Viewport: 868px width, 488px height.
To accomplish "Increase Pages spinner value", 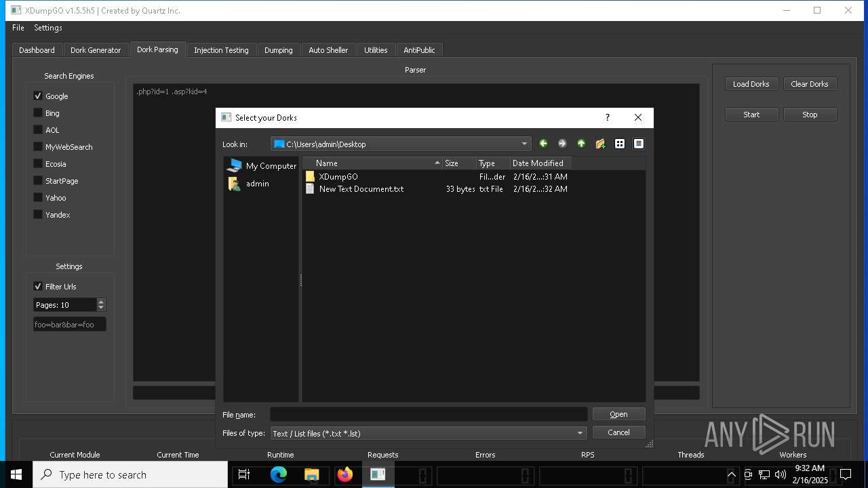I will tap(101, 302).
